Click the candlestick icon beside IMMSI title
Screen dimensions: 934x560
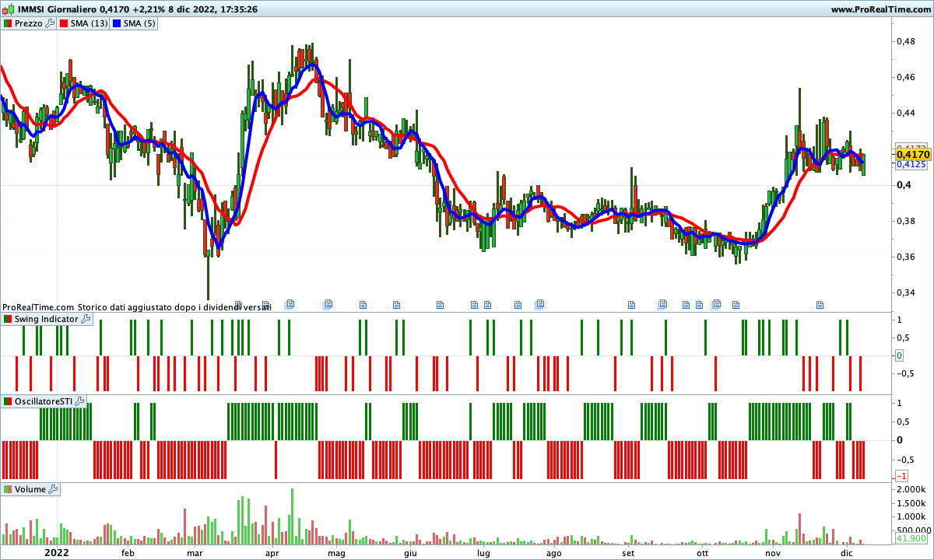click(x=7, y=9)
